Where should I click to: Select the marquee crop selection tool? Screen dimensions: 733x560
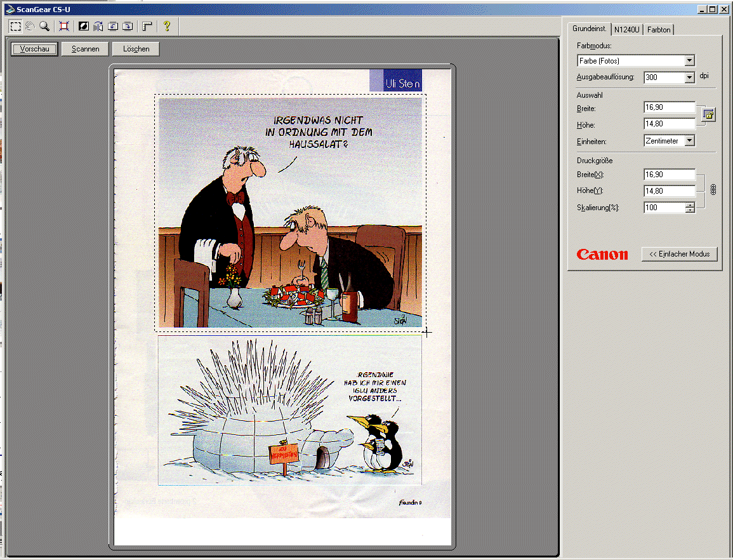point(15,26)
